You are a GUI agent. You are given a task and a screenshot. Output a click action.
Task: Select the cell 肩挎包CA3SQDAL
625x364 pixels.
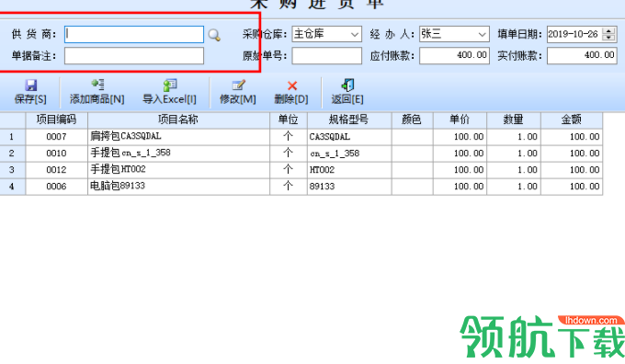(178, 137)
